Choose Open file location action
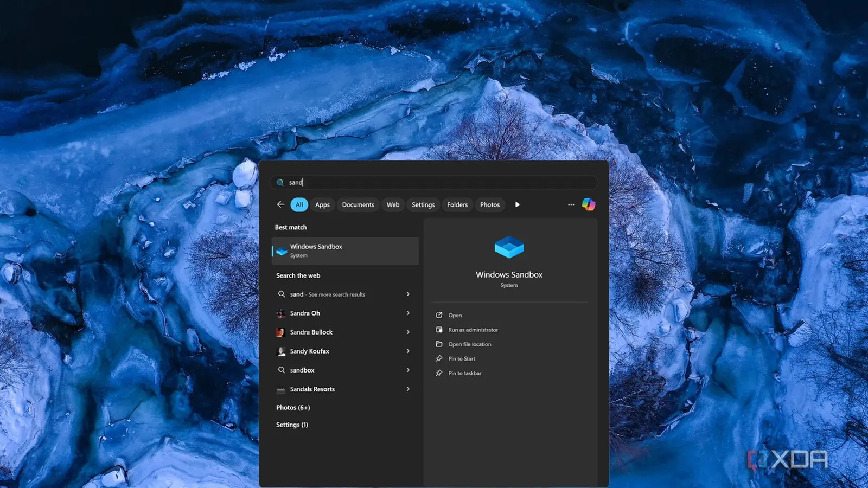 point(470,344)
